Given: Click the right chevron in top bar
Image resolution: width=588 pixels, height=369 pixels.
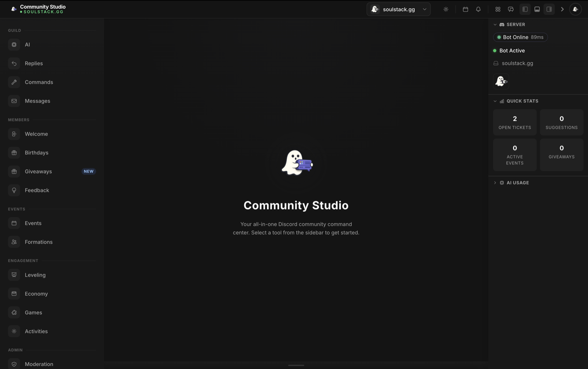Looking at the screenshot, I should click(562, 9).
